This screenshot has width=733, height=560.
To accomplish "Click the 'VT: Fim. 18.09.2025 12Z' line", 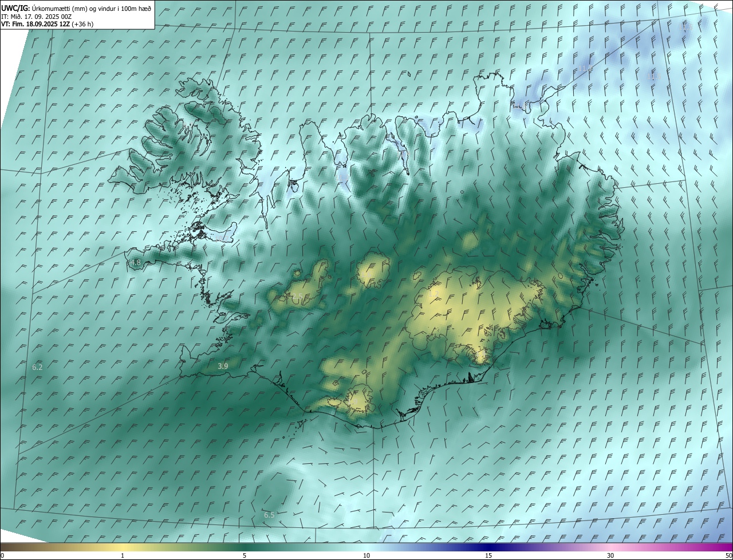I will coord(48,24).
